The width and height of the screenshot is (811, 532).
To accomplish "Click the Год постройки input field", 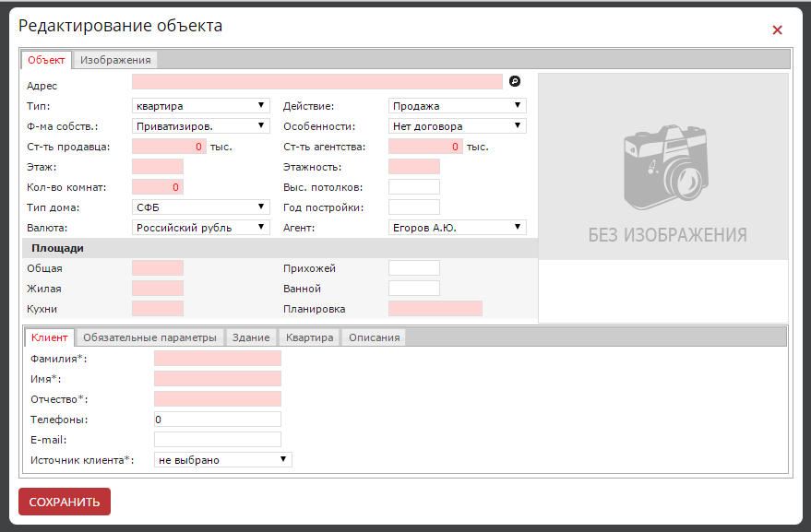I will [x=413, y=207].
